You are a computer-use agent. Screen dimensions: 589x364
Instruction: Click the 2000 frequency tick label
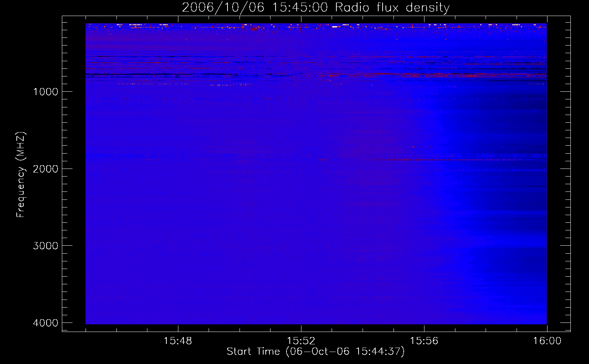pyautogui.click(x=46, y=169)
